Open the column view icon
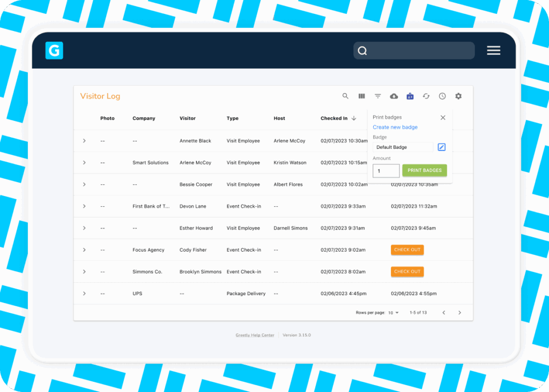This screenshot has width=549, height=392. 362,96
